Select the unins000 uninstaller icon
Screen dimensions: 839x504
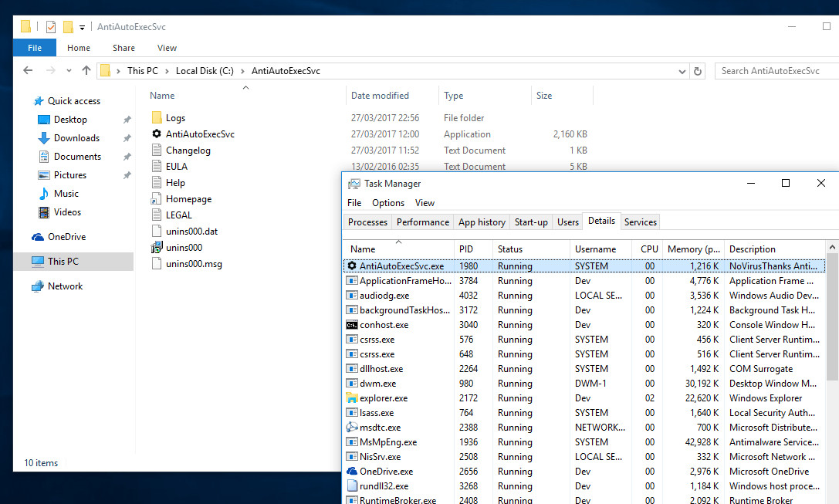[x=157, y=247]
